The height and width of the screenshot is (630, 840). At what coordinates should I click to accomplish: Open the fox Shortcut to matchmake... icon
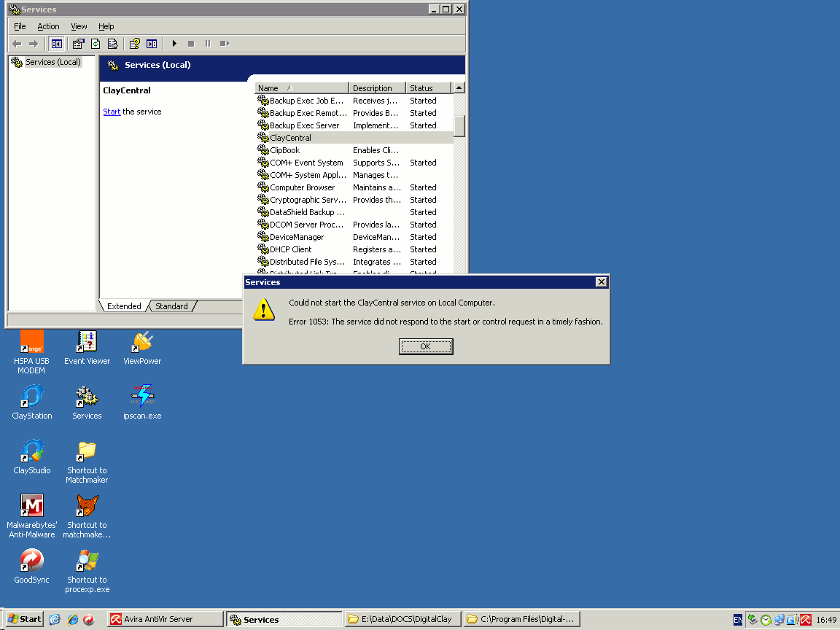(87, 516)
